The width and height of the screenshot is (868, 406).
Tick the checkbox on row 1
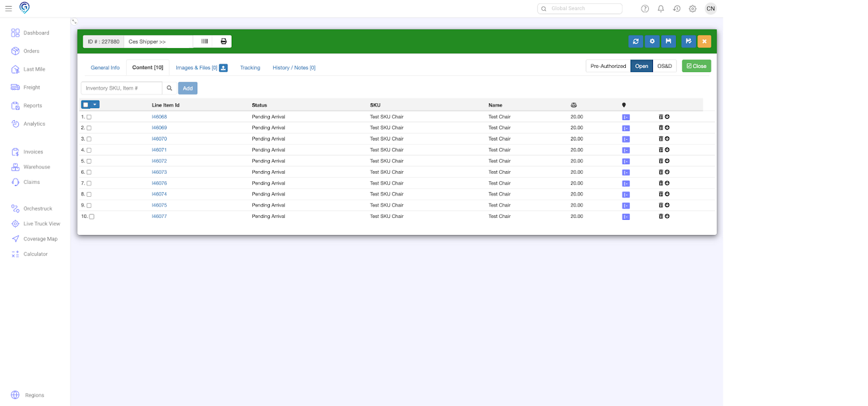coord(89,117)
